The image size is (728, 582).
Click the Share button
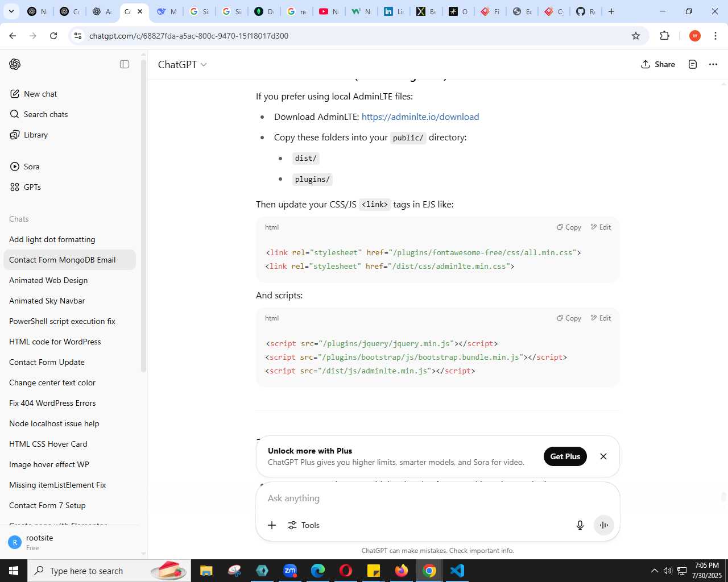[658, 64]
